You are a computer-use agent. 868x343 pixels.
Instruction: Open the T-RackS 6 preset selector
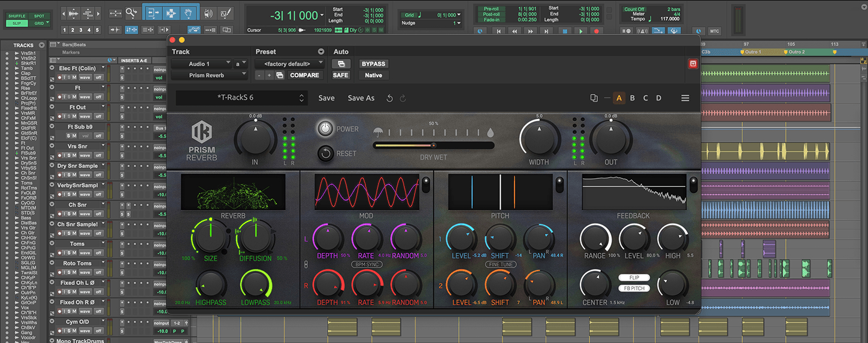coord(241,98)
